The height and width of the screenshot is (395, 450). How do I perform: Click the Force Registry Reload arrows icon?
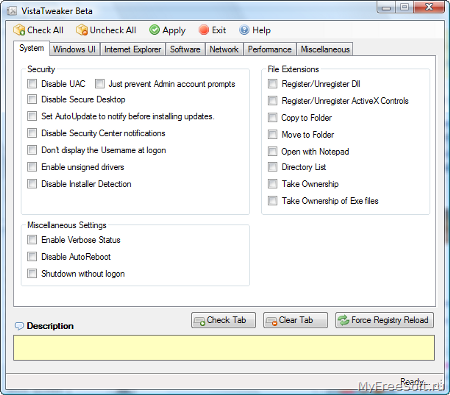pos(343,320)
